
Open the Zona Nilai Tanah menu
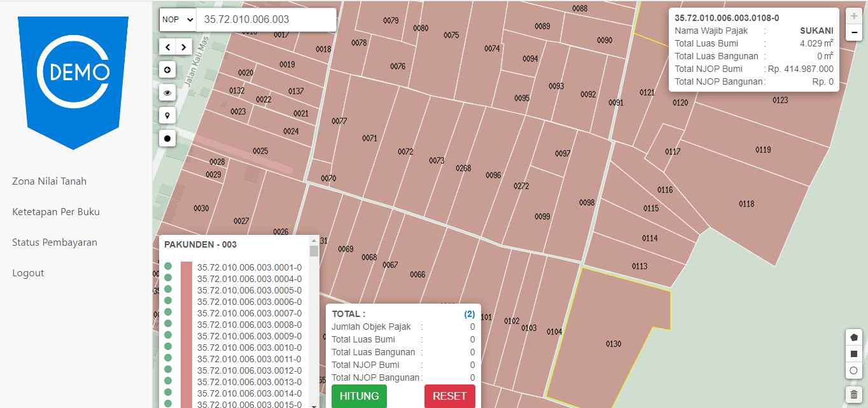[x=48, y=181]
